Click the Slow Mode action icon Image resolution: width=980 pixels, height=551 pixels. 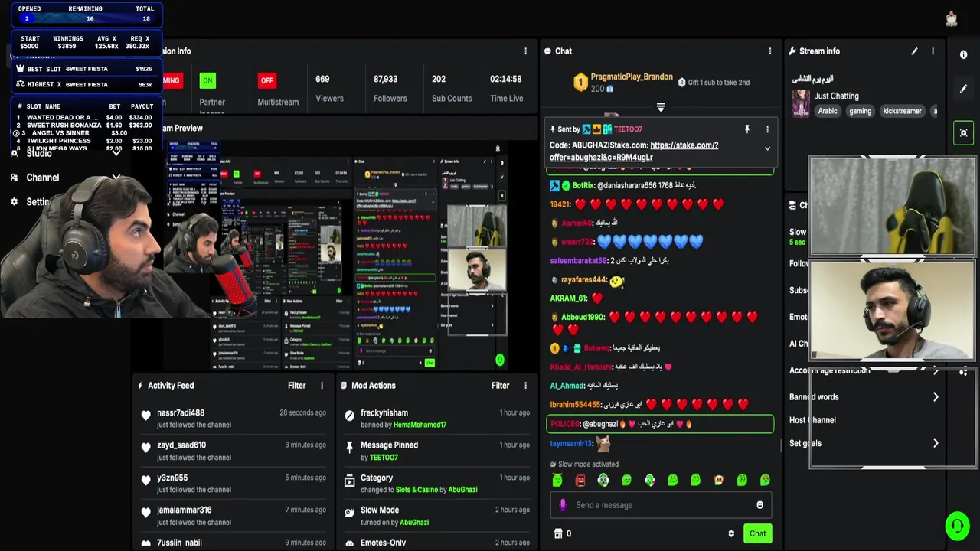(349, 512)
